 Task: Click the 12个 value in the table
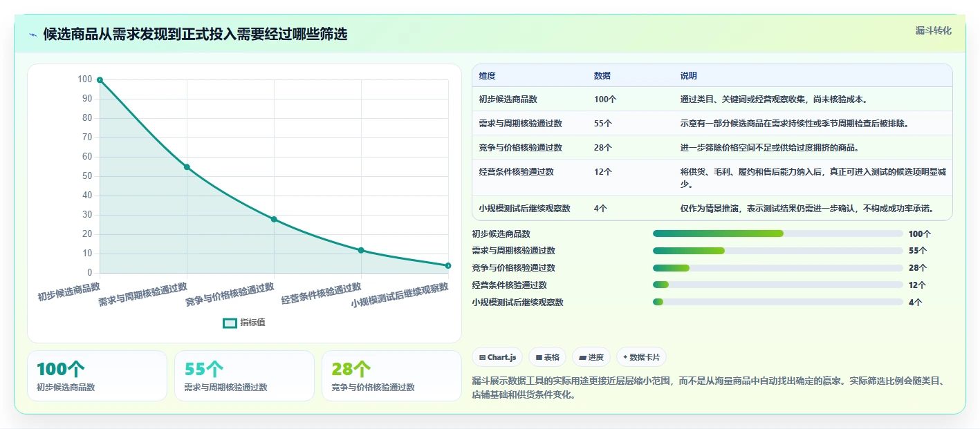(x=602, y=172)
